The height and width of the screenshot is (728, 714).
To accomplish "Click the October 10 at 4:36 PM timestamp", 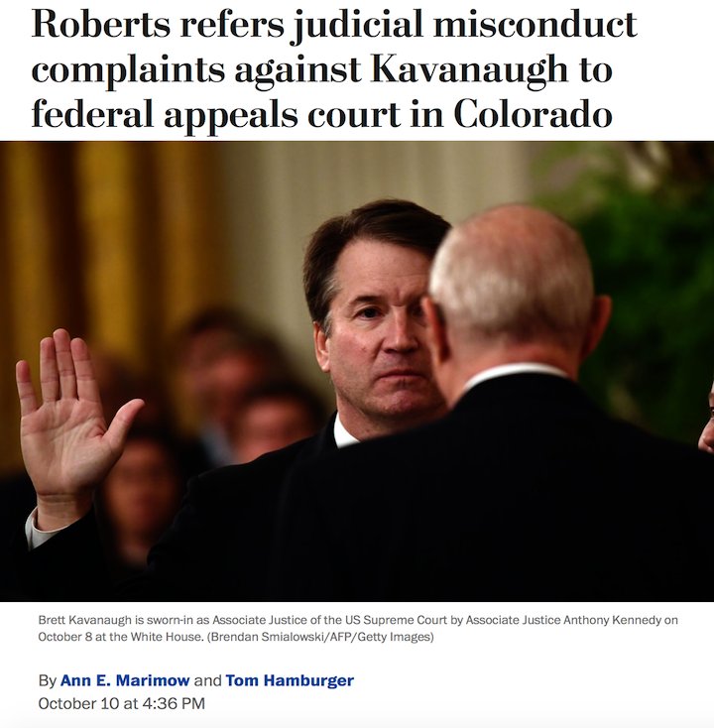I will 122,703.
